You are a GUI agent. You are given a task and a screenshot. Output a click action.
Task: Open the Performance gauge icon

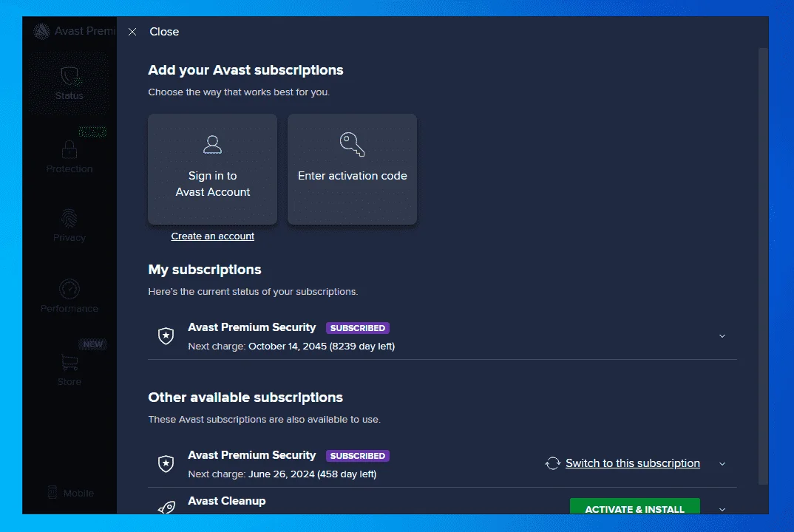pyautogui.click(x=69, y=289)
